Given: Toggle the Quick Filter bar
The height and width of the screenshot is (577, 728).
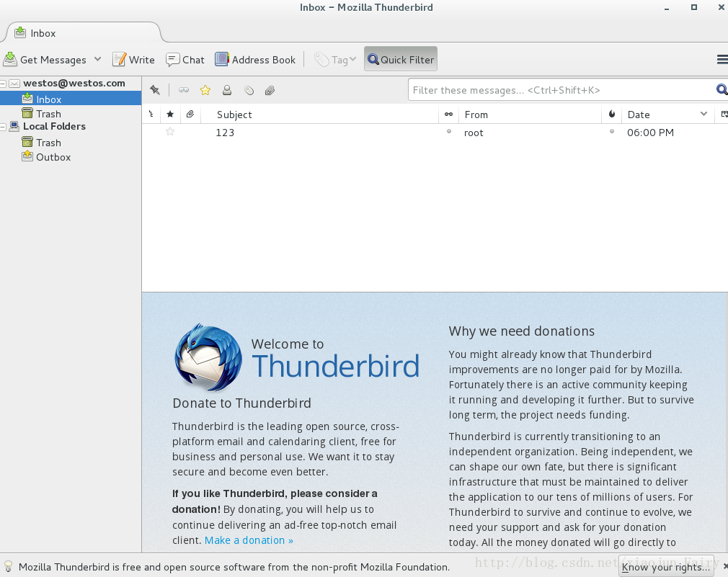Looking at the screenshot, I should tap(401, 59).
